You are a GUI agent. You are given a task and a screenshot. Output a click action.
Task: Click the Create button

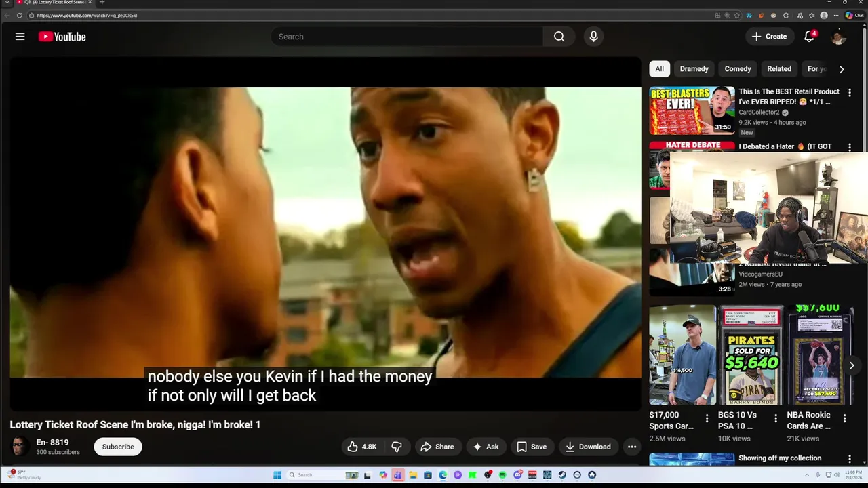(x=770, y=37)
